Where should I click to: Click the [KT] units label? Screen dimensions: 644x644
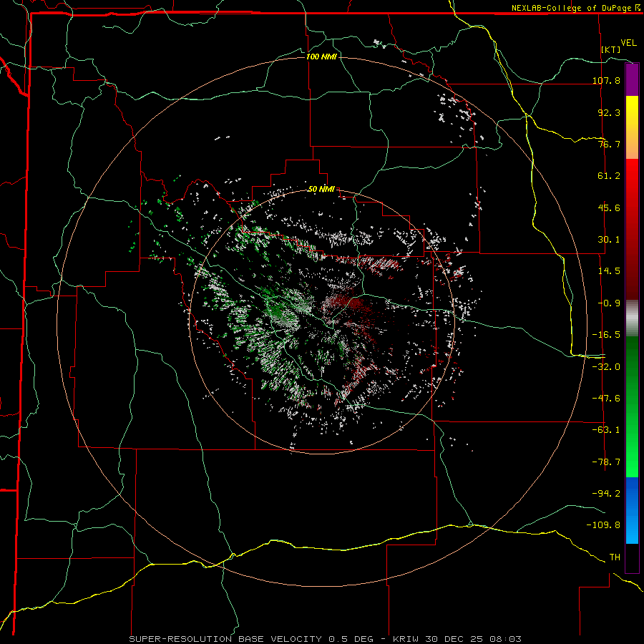click(x=611, y=49)
